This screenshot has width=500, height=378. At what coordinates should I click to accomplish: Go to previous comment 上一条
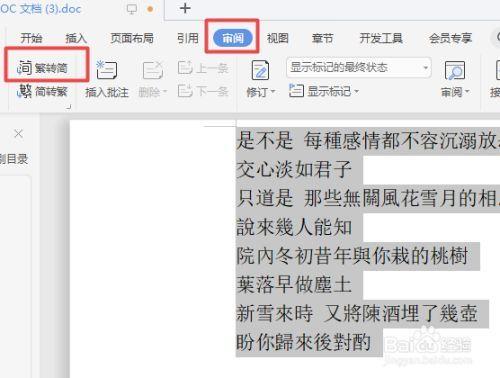[203, 68]
